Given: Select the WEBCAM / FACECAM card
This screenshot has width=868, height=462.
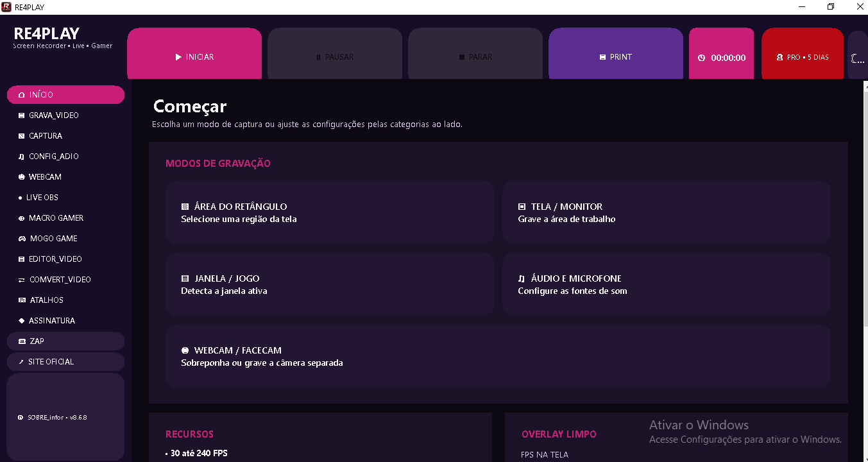Looking at the screenshot, I should click(x=498, y=356).
